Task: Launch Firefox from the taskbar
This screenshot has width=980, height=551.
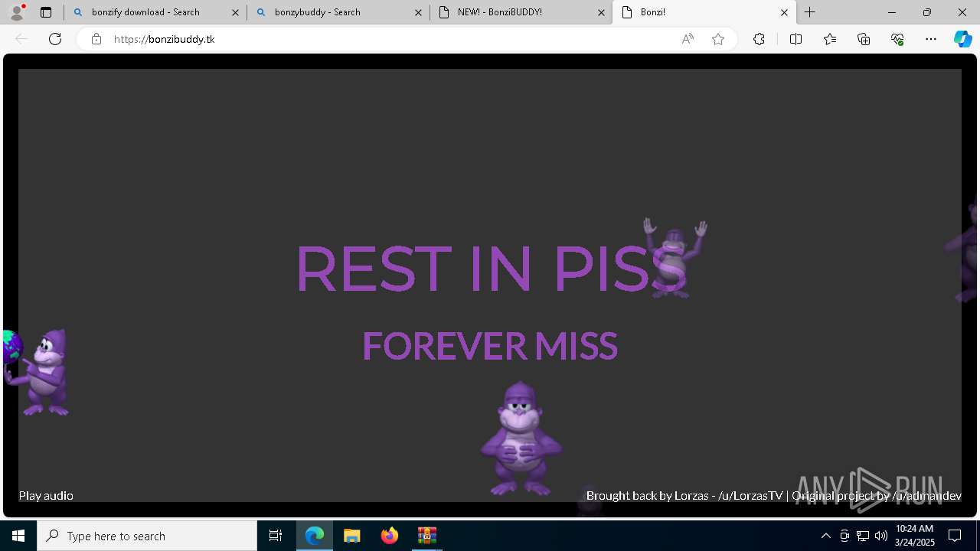Action: (x=390, y=536)
